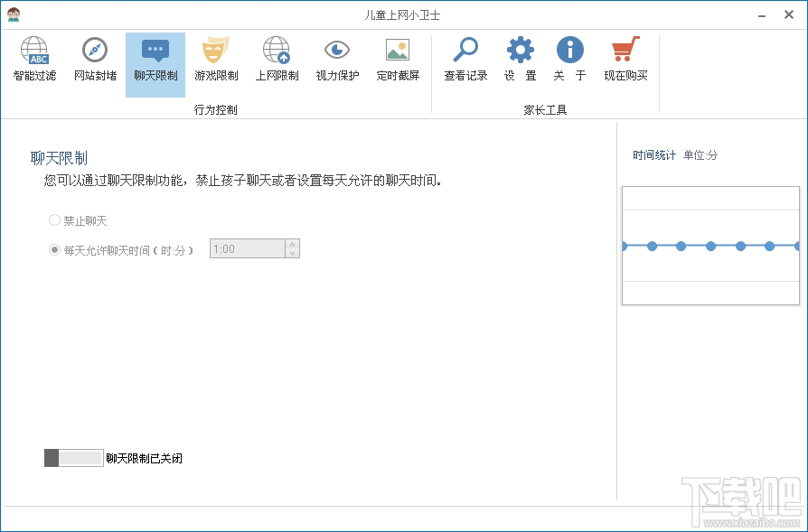Screen dimensions: 808x532
Task: Open the 游戏限制 game restriction tool
Action: (216, 60)
